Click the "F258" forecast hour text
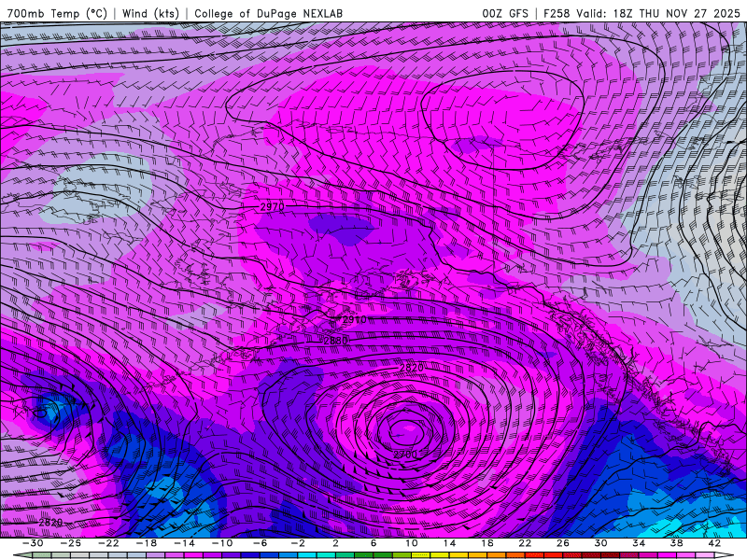 pos(556,13)
